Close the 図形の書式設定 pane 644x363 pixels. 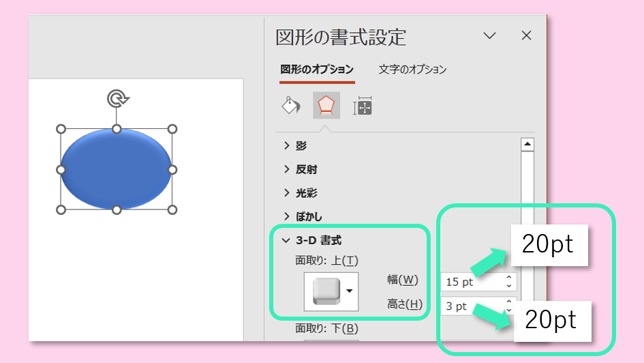(x=526, y=36)
